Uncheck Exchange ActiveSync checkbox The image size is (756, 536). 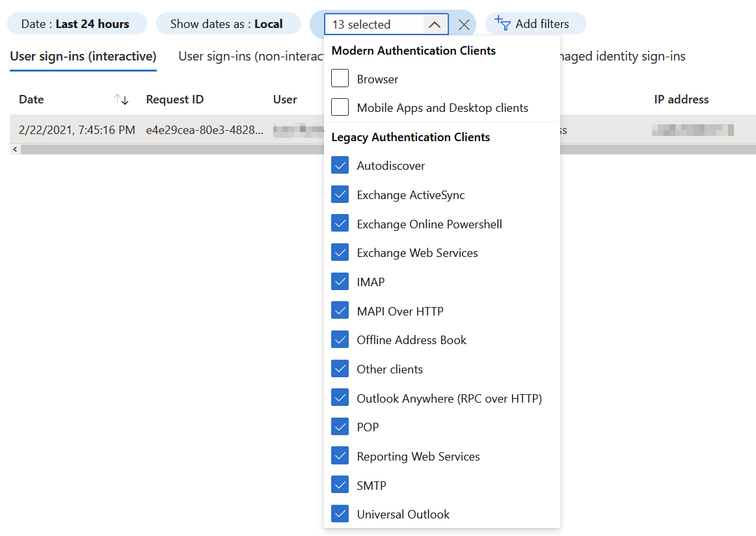point(340,194)
